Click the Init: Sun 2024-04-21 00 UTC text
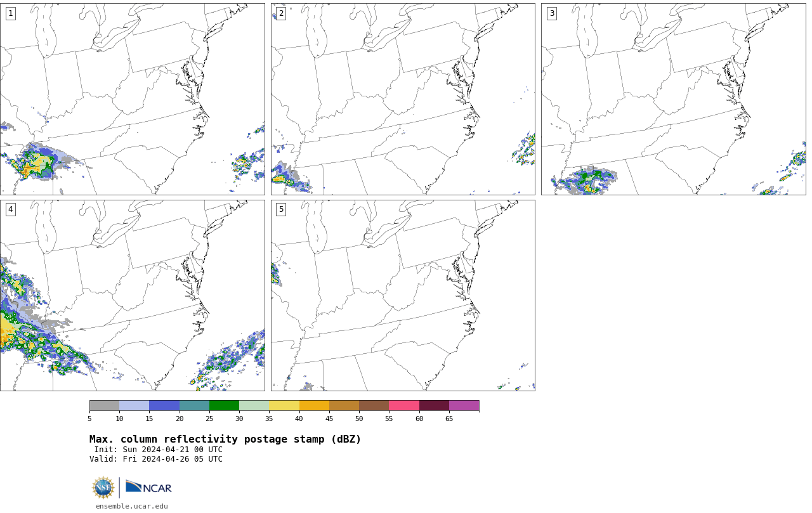812x513 pixels. click(x=159, y=450)
